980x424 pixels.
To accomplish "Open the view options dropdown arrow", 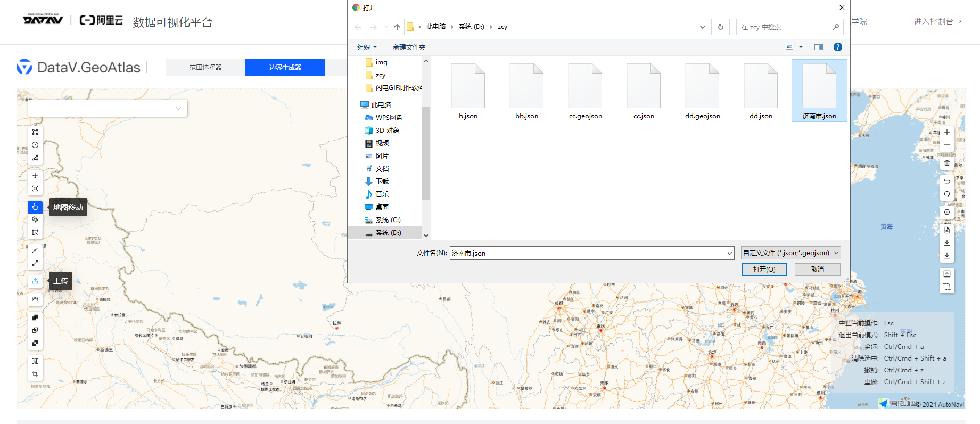I will click(801, 47).
